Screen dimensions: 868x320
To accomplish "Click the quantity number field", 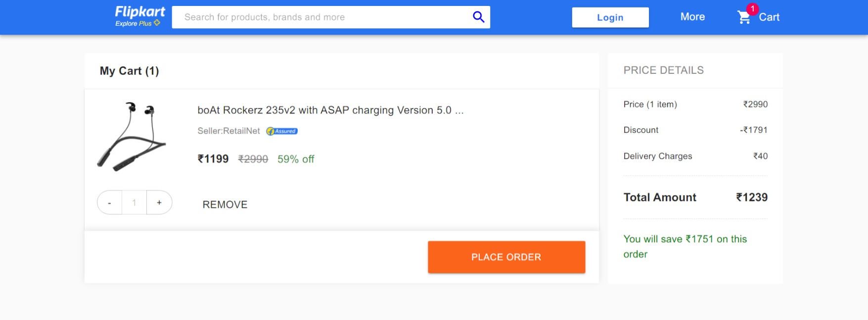I will coord(134,202).
